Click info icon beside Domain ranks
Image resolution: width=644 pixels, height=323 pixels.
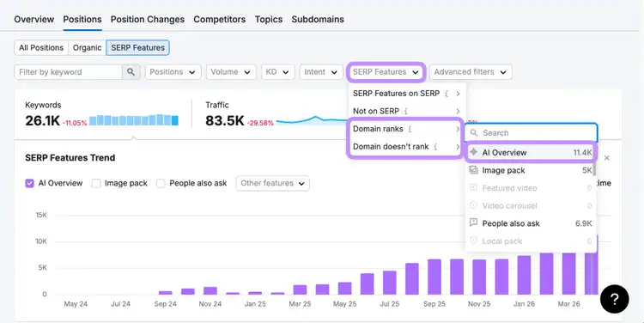[410, 129]
